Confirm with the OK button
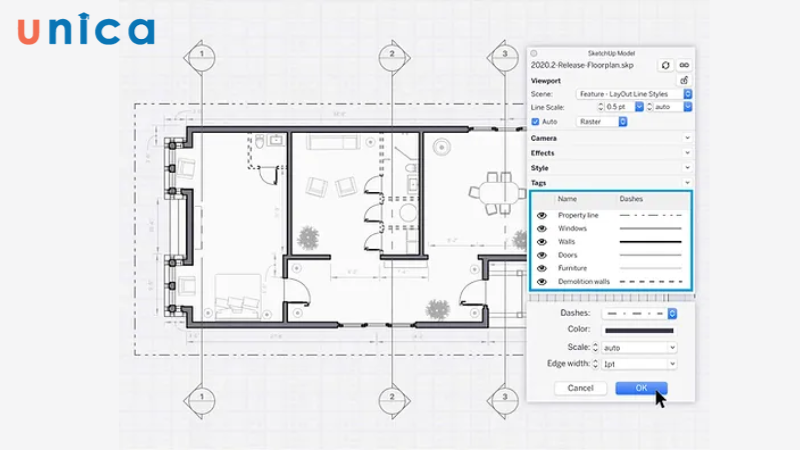Screen dimensions: 800x450 pos(641,388)
